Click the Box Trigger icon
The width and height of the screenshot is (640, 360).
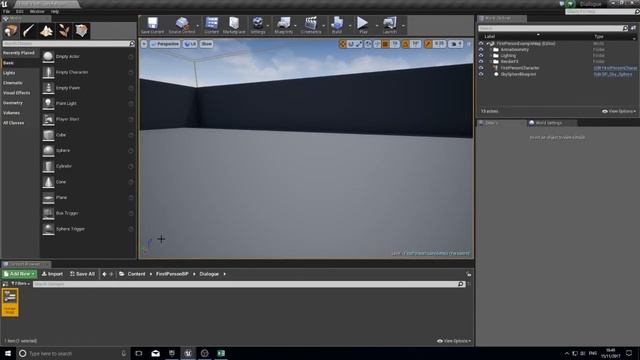[x=48, y=213]
